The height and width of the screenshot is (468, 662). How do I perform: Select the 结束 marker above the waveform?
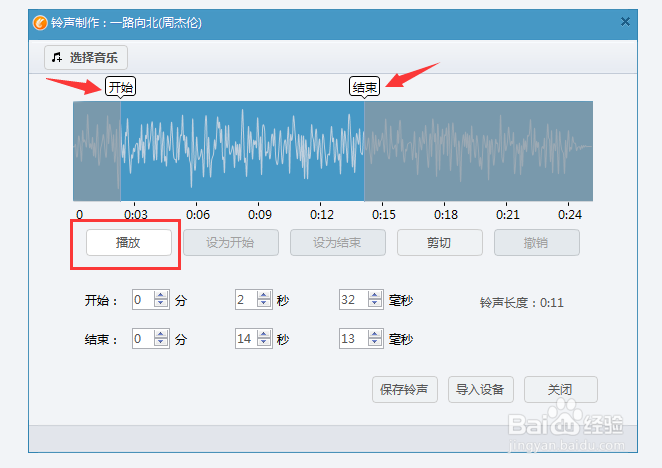tap(364, 87)
